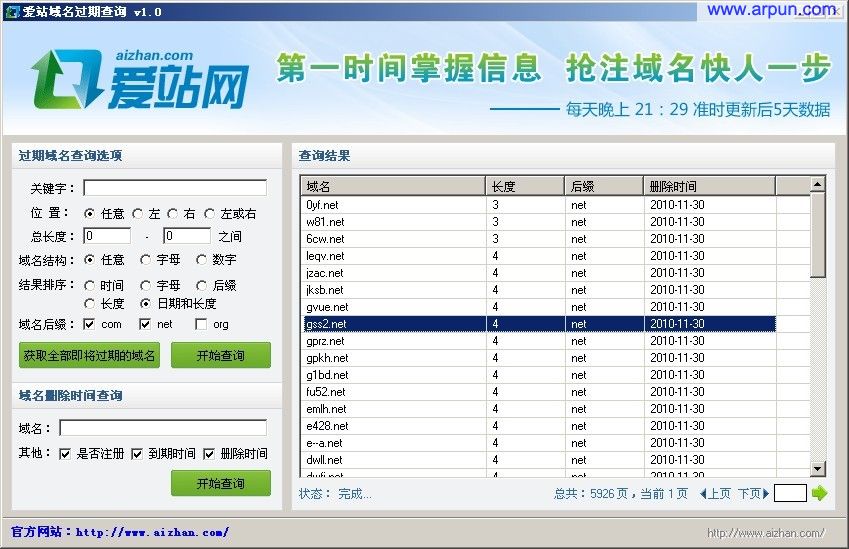Click the app icon in the title bar
The image size is (849, 549).
pos(12,11)
